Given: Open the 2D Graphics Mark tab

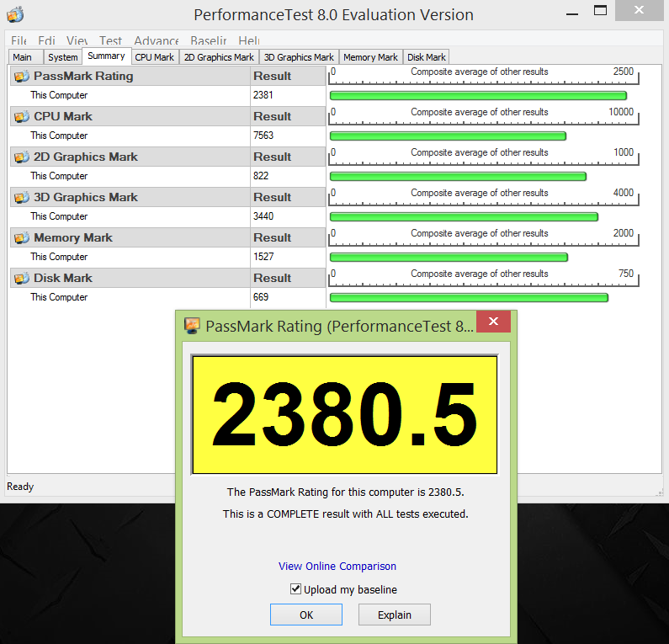Looking at the screenshot, I should 219,57.
